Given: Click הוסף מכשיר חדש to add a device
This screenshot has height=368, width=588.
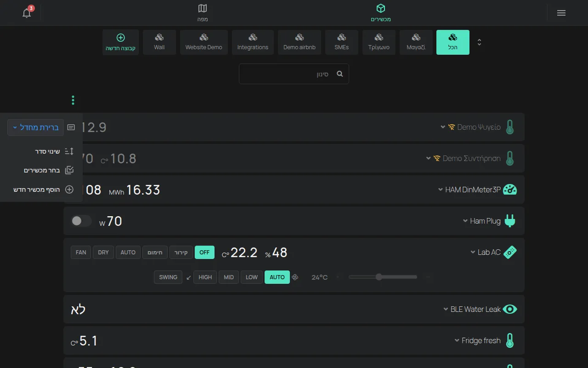Looking at the screenshot, I should click(x=44, y=190).
